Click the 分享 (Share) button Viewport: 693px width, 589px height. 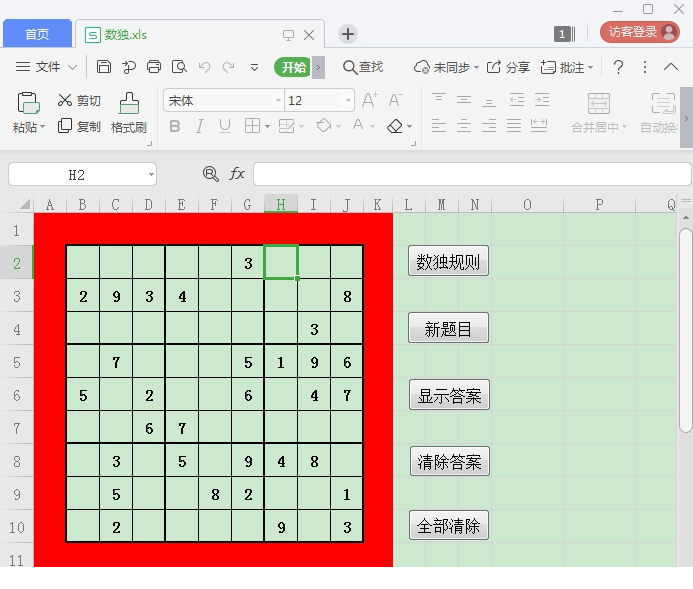pos(508,67)
